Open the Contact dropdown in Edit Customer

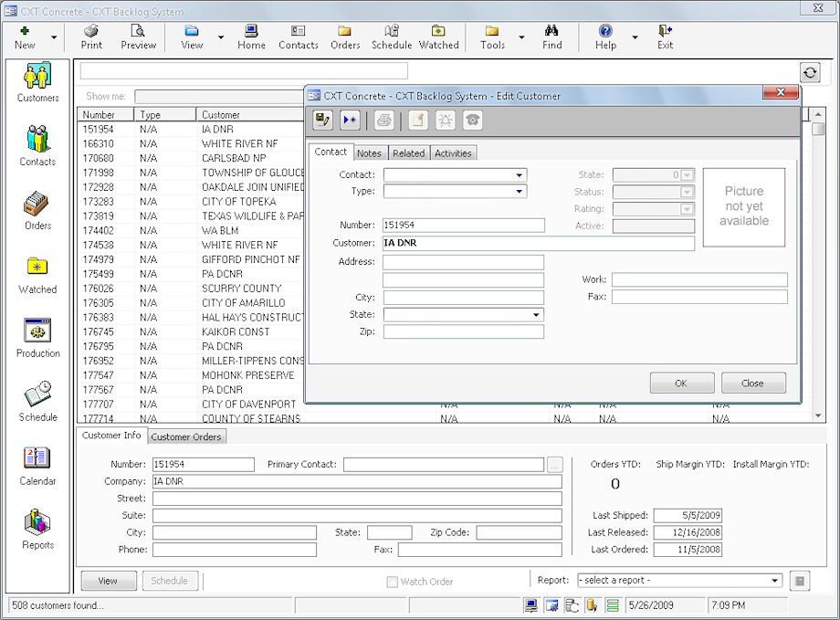tap(519, 174)
